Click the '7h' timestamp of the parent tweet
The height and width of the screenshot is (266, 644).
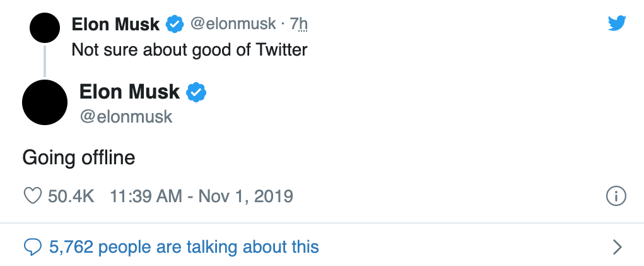(x=299, y=24)
